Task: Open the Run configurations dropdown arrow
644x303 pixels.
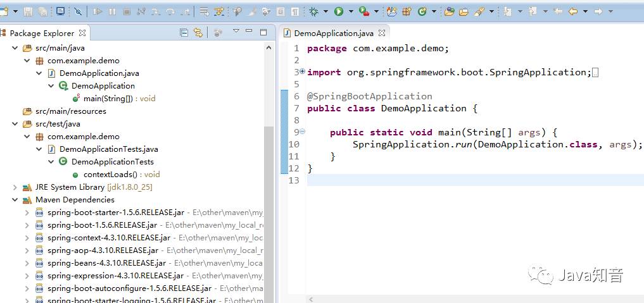Action: click(x=351, y=12)
